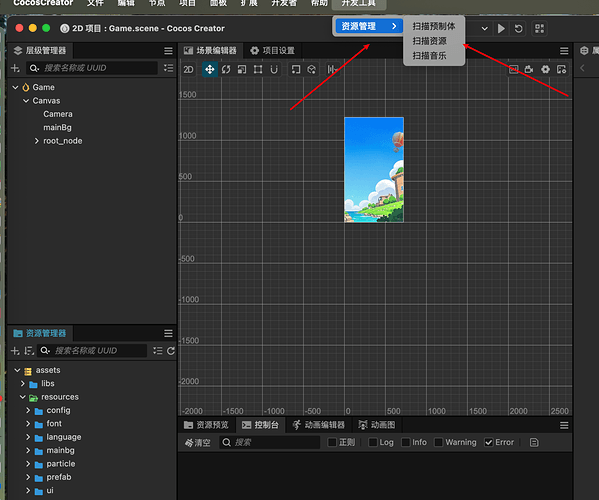Click the rightmost scene toolbar icon
Image resolution: width=599 pixels, height=500 pixels.
[x=562, y=70]
